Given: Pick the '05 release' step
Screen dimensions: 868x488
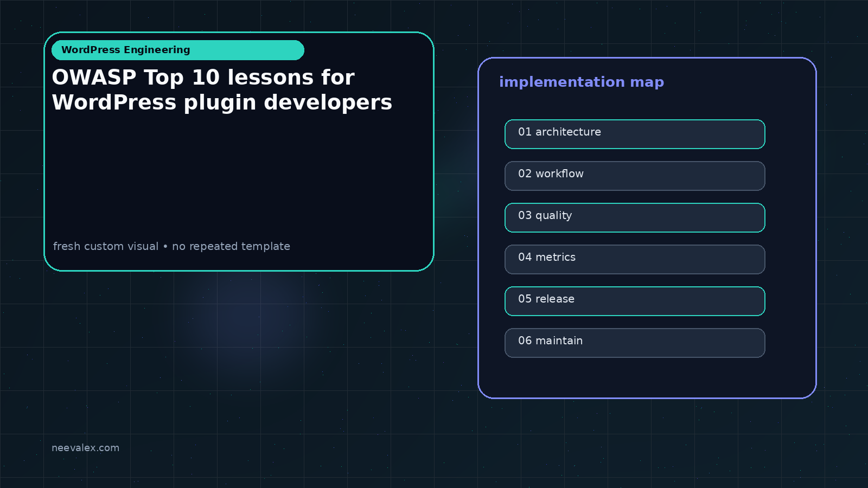Looking at the screenshot, I should [635, 301].
